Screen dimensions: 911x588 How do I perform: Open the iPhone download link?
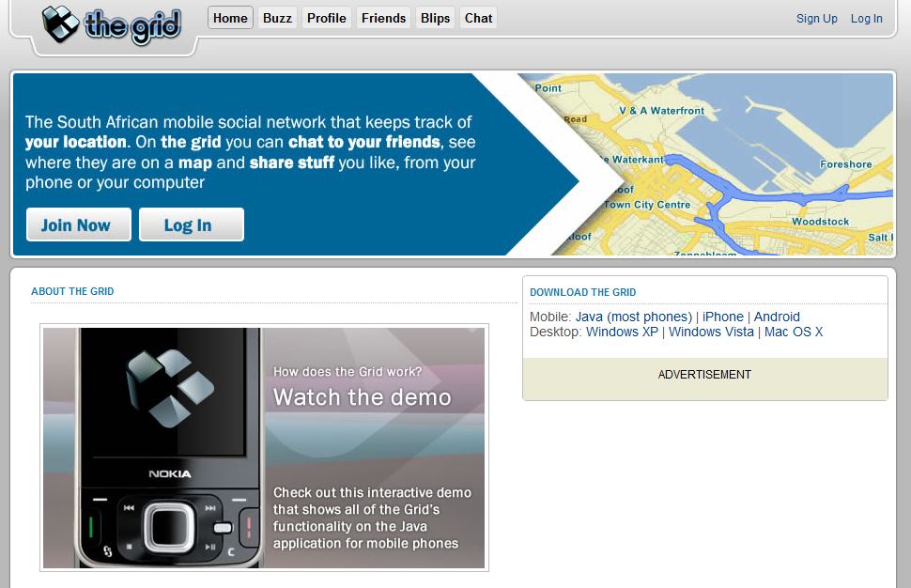point(722,317)
